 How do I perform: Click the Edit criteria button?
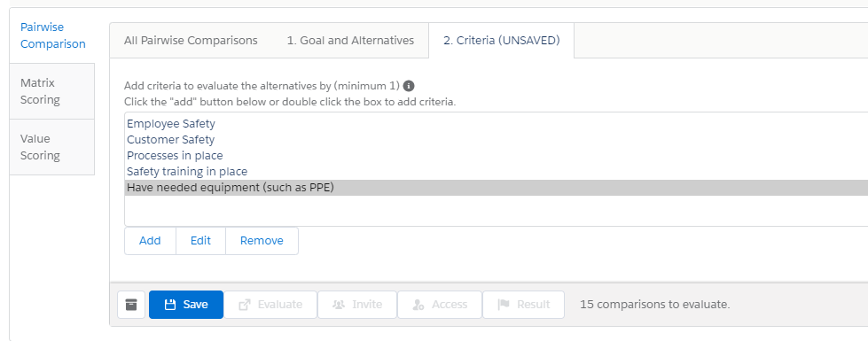tap(201, 241)
